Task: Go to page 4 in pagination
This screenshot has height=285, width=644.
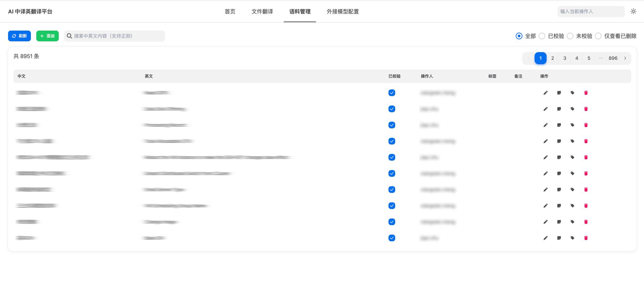Action: (577, 58)
